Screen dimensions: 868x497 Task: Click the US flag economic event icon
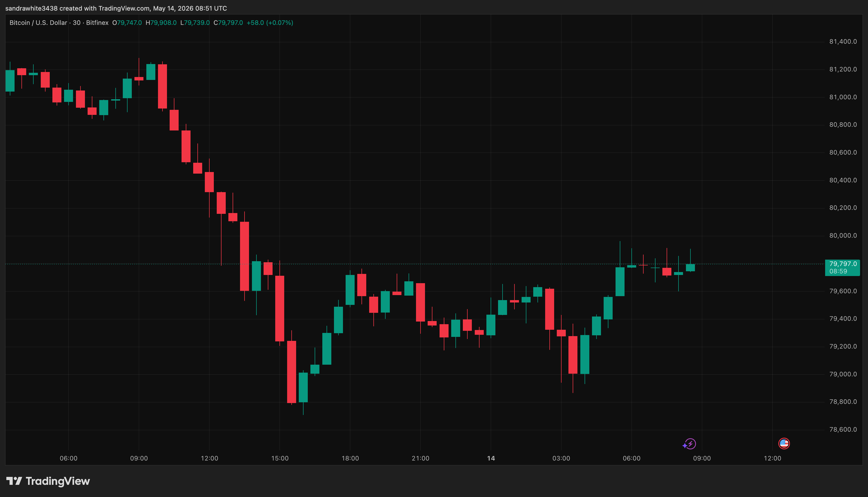pos(784,443)
